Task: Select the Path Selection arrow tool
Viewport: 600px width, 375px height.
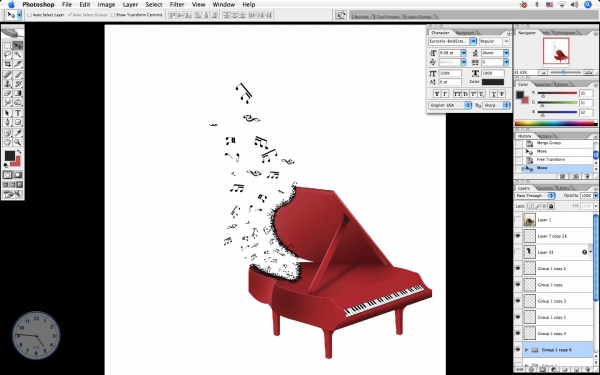Action: coord(7,113)
